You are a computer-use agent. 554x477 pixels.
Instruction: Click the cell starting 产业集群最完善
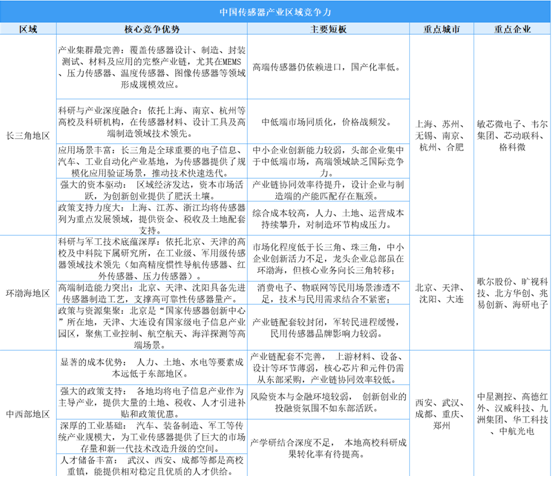click(152, 67)
